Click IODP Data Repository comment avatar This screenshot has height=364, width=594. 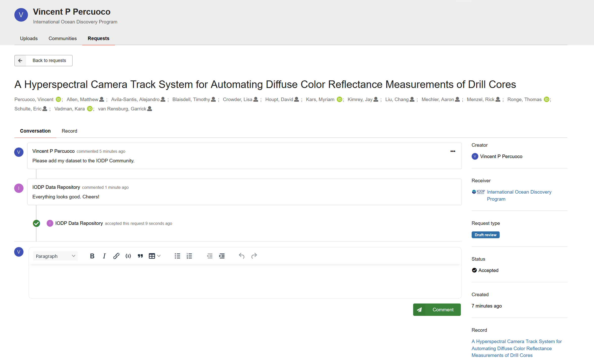19,188
